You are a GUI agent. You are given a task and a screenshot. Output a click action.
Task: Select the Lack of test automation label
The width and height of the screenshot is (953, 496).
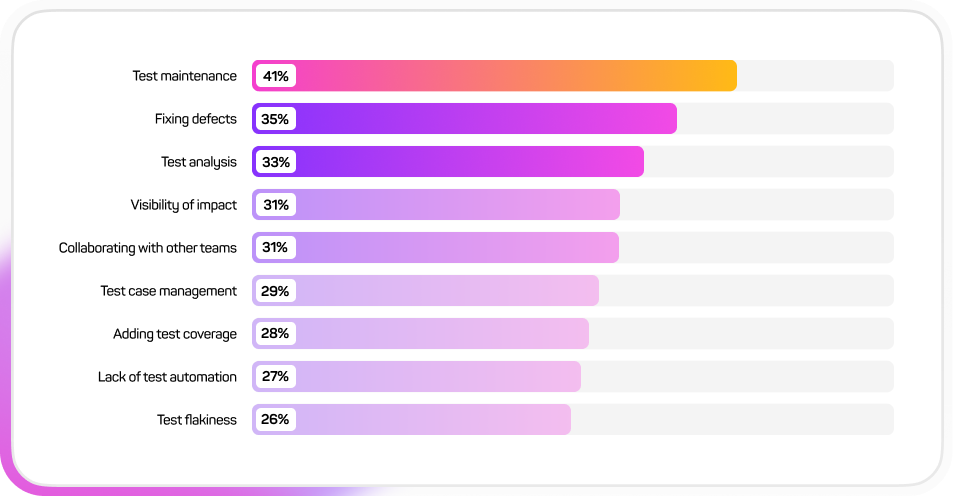click(167, 377)
